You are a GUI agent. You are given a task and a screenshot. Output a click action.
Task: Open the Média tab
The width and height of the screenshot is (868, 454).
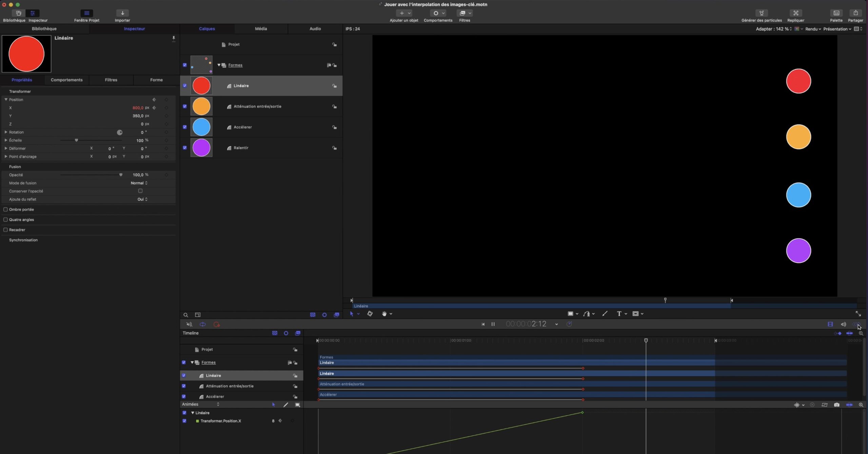(261, 29)
